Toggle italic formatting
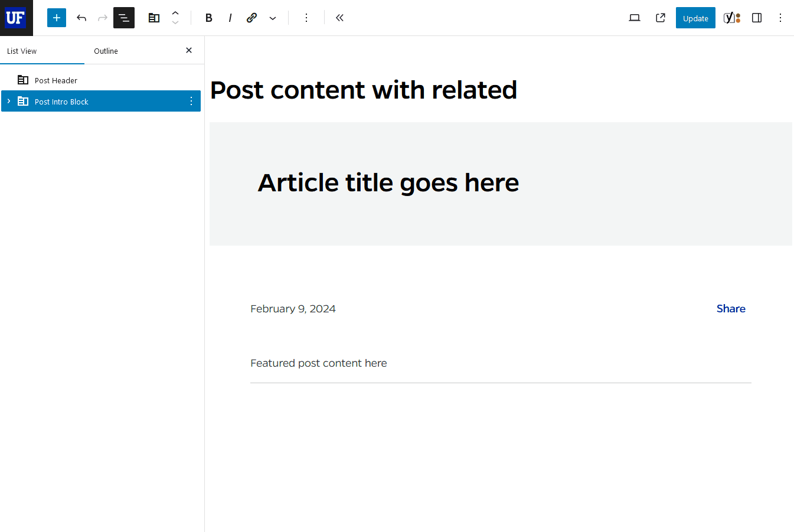The height and width of the screenshot is (532, 794). click(x=230, y=18)
